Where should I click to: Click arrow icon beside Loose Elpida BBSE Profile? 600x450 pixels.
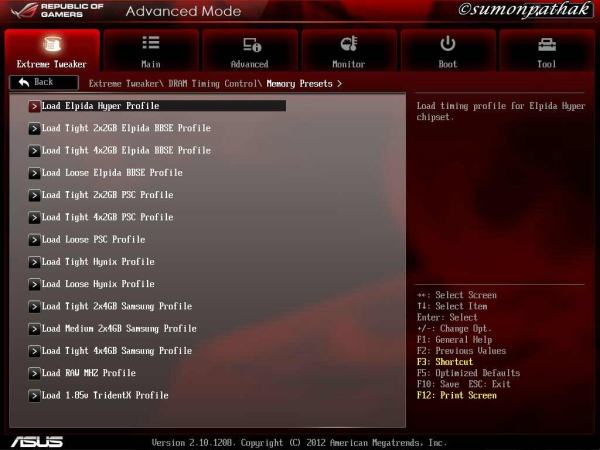tap(34, 173)
